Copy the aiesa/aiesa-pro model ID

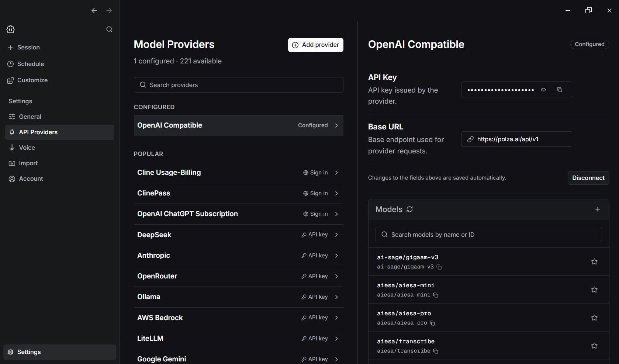coord(432,323)
